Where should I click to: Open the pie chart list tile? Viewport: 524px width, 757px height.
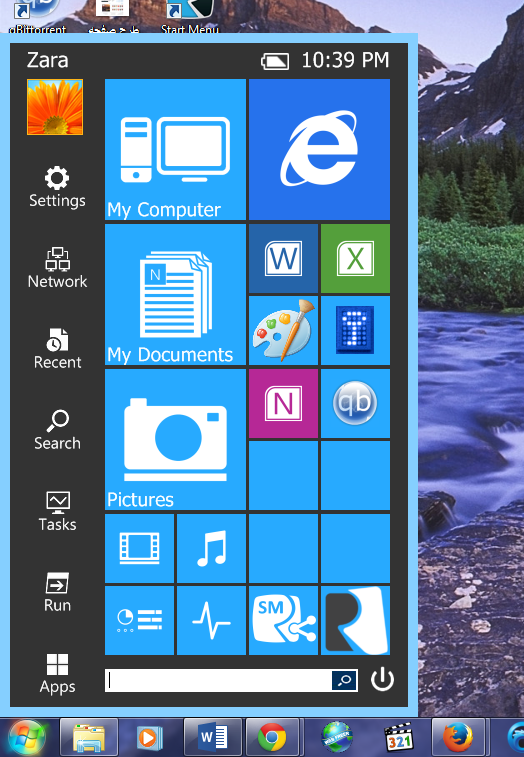pos(140,620)
